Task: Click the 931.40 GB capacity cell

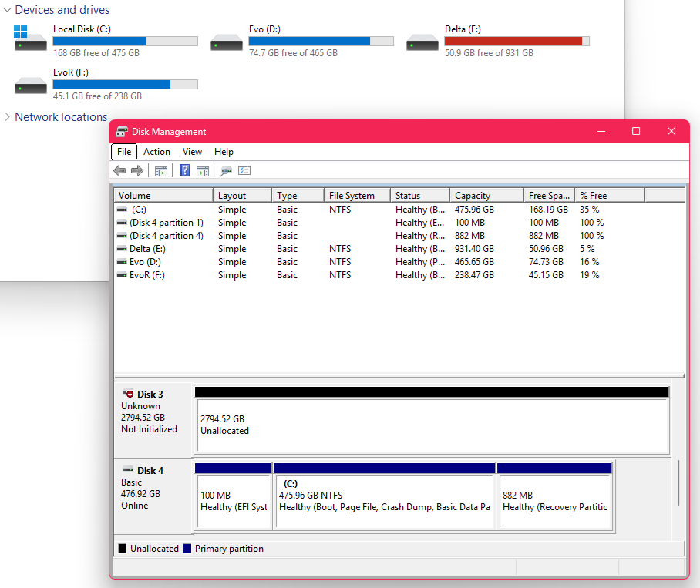Action: [474, 248]
